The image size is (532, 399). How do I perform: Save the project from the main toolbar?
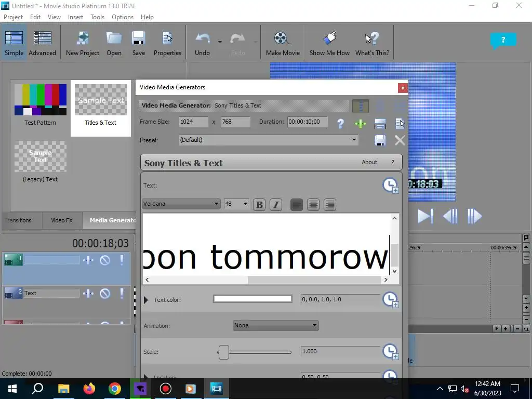point(138,43)
